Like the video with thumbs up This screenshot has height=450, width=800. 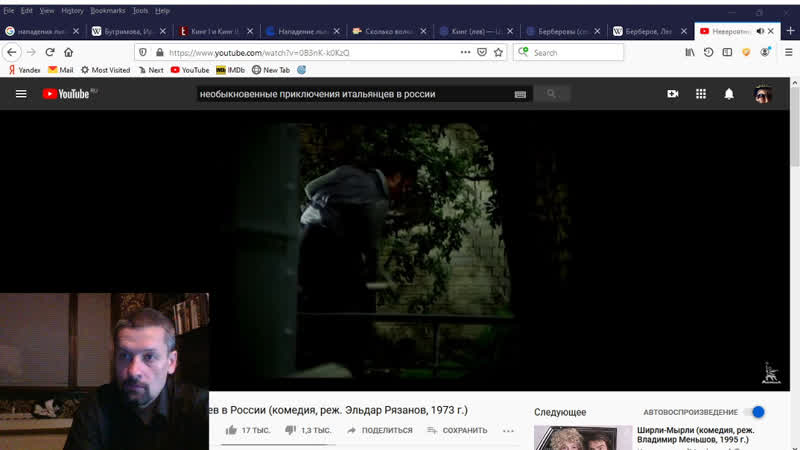tap(231, 430)
